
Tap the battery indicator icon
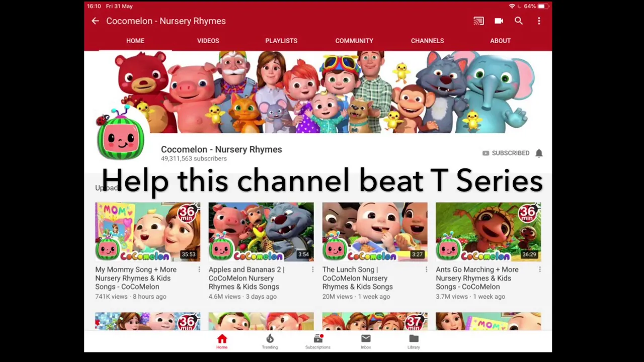tap(542, 6)
